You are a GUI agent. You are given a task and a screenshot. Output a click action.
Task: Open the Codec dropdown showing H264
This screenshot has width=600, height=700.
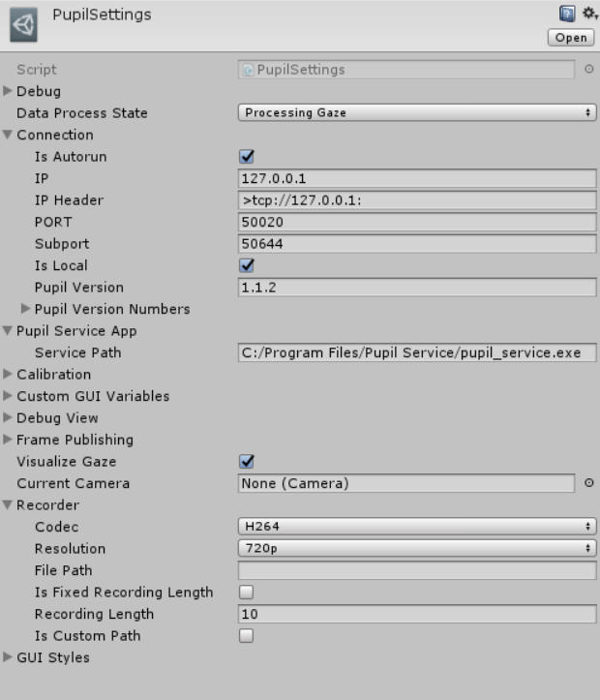417,527
